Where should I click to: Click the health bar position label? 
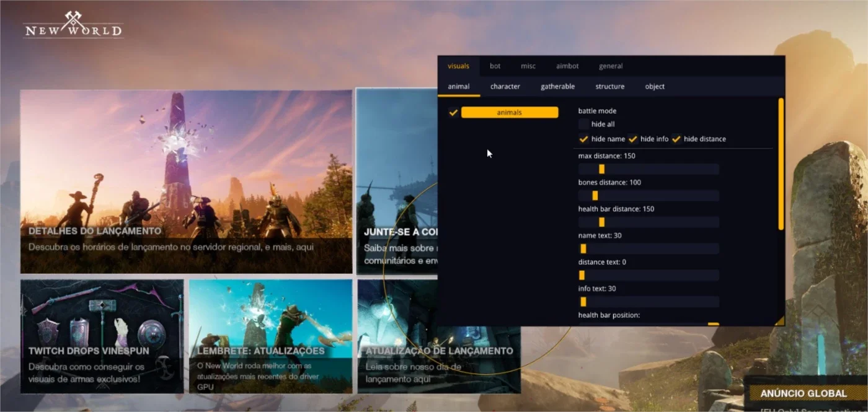coord(609,315)
